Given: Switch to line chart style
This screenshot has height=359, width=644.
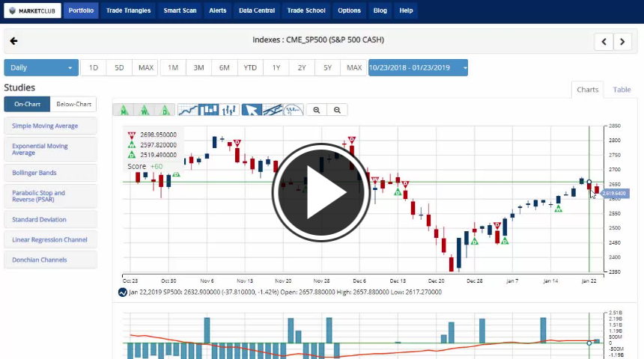Looking at the screenshot, I should click(188, 110).
